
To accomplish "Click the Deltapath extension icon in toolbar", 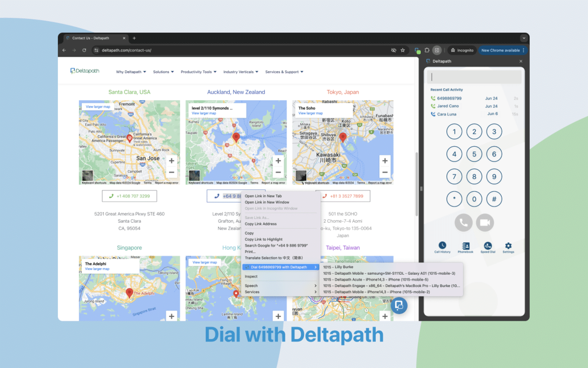I will point(417,50).
